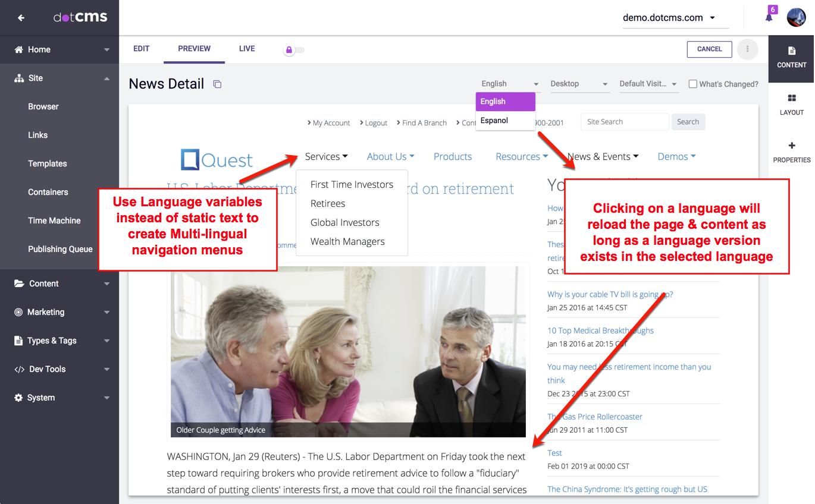Open the notifications bell icon

coord(769,17)
